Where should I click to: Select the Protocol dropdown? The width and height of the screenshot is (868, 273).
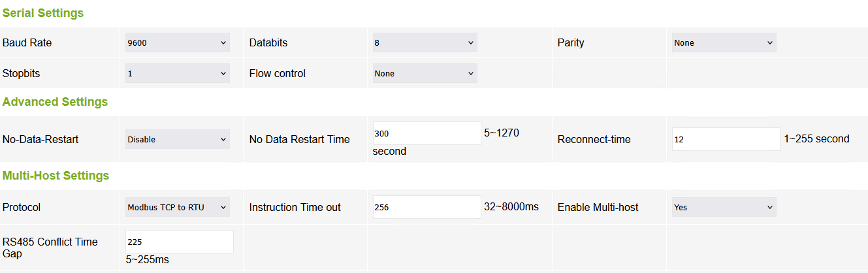(x=177, y=208)
